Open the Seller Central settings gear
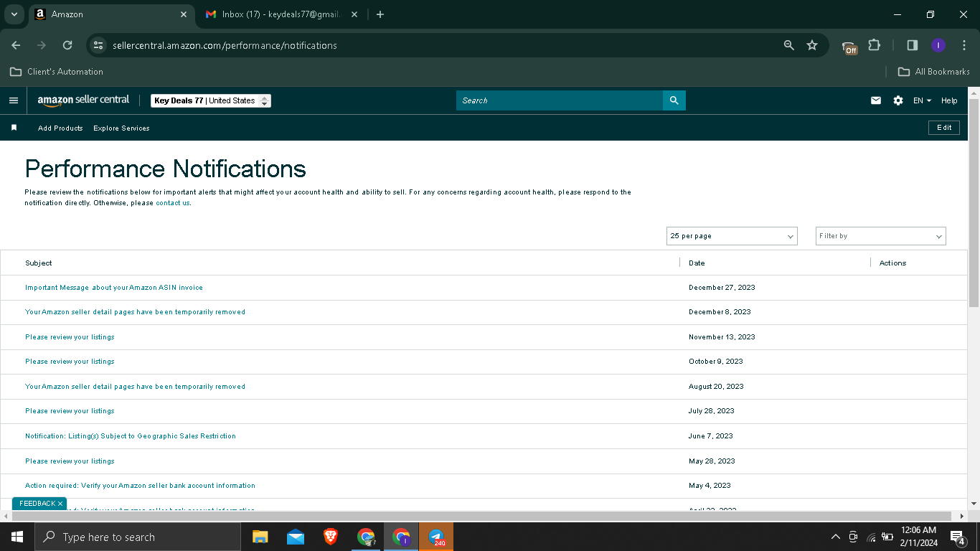Viewport: 980px width, 551px height. coord(898,100)
